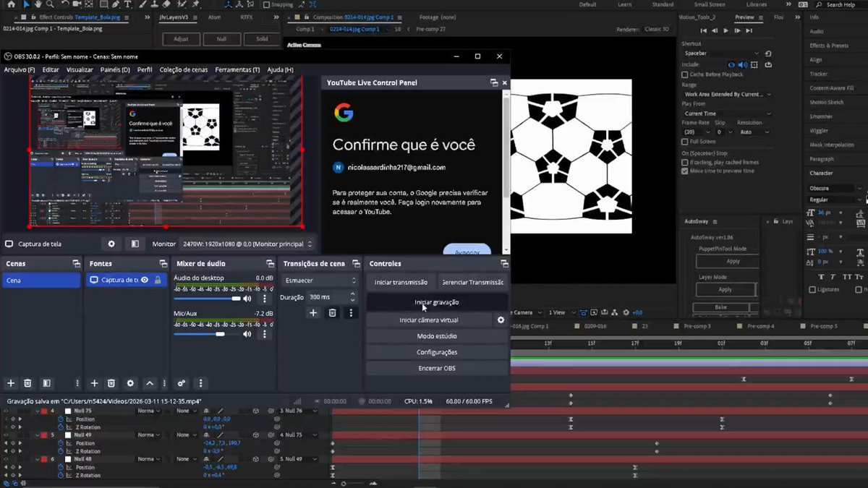The width and height of the screenshot is (868, 488).
Task: Check the Full Screen option in Preview
Action: coord(685,142)
